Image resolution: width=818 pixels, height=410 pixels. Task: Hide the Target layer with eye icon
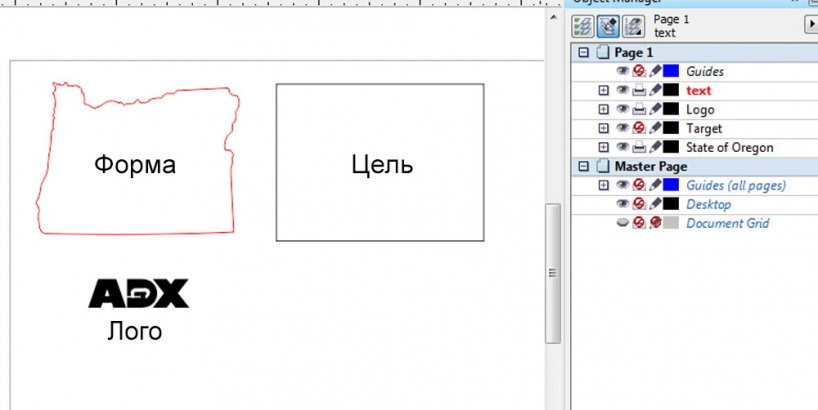[x=622, y=128]
